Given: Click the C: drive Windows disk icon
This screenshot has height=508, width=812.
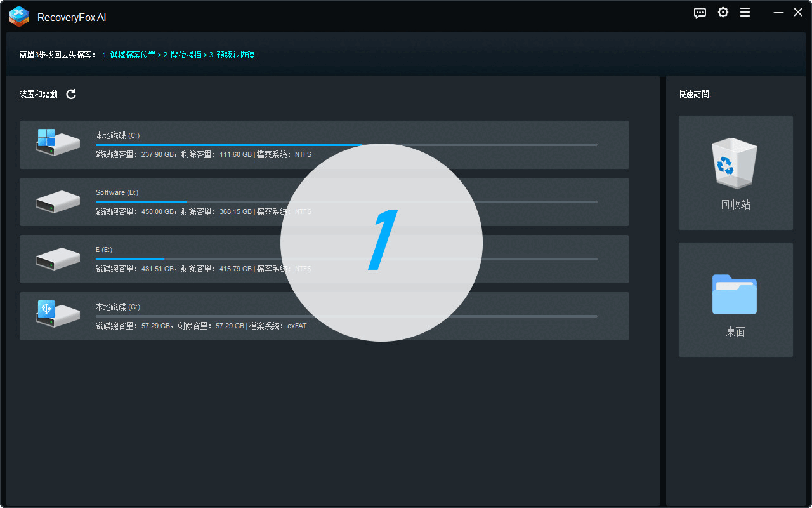Looking at the screenshot, I should (57, 144).
